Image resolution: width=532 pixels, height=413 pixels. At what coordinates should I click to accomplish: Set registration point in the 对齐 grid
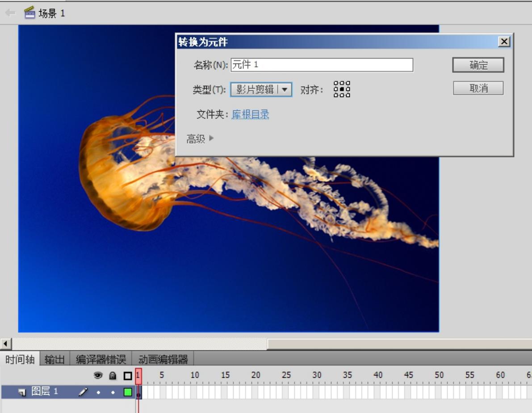[342, 89]
